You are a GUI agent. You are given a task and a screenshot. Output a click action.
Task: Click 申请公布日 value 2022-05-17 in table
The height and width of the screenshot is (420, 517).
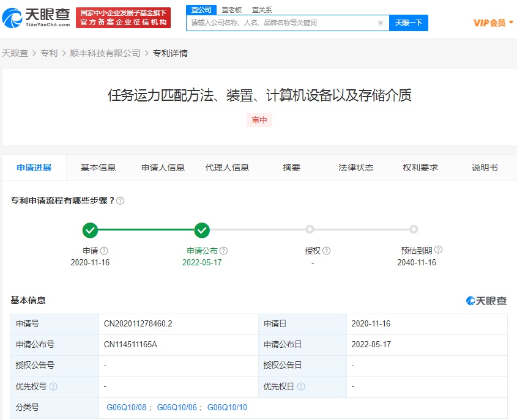(371, 345)
